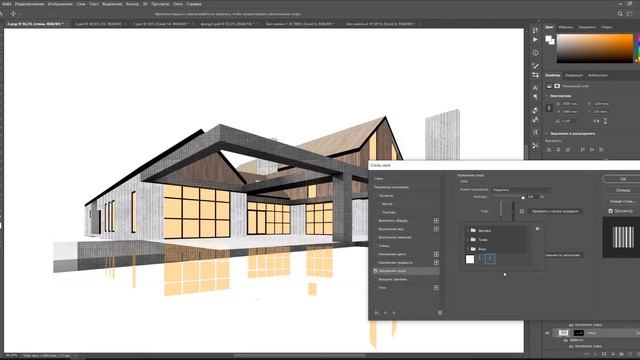Screen dimensions: 640x360
Task: Click the pattern picker gear icon
Action: click(538, 229)
